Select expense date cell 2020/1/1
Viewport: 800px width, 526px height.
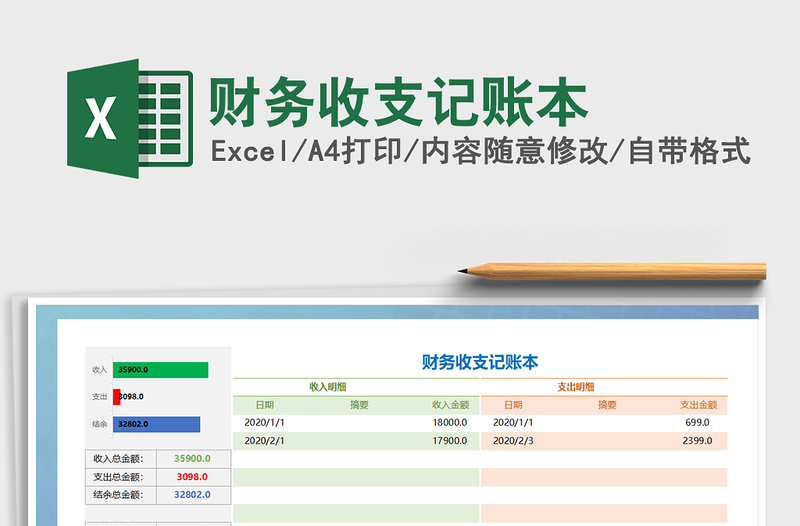513,423
